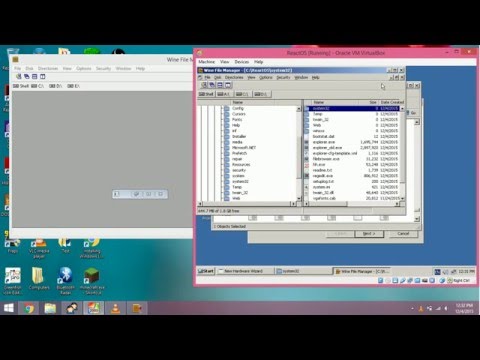Viewport: 480px width, 360px height.
Task: Click second toolbar icon in ReactOS Wine File Manager
Action: pos(212,85)
